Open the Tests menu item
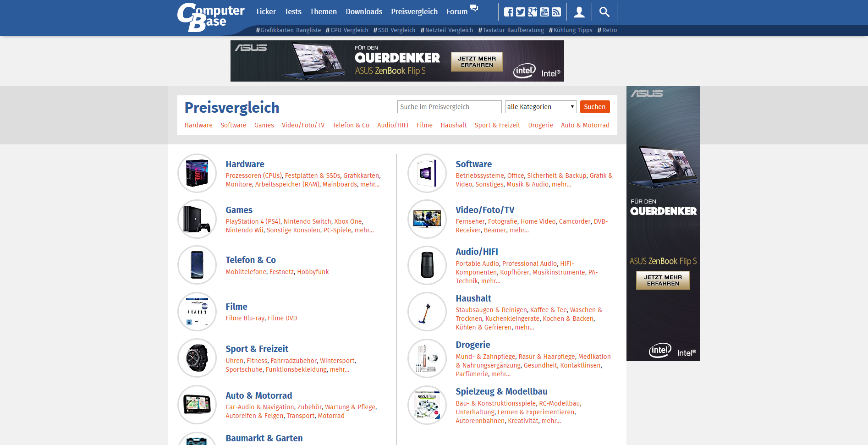This screenshot has height=445, width=868. 293,12
